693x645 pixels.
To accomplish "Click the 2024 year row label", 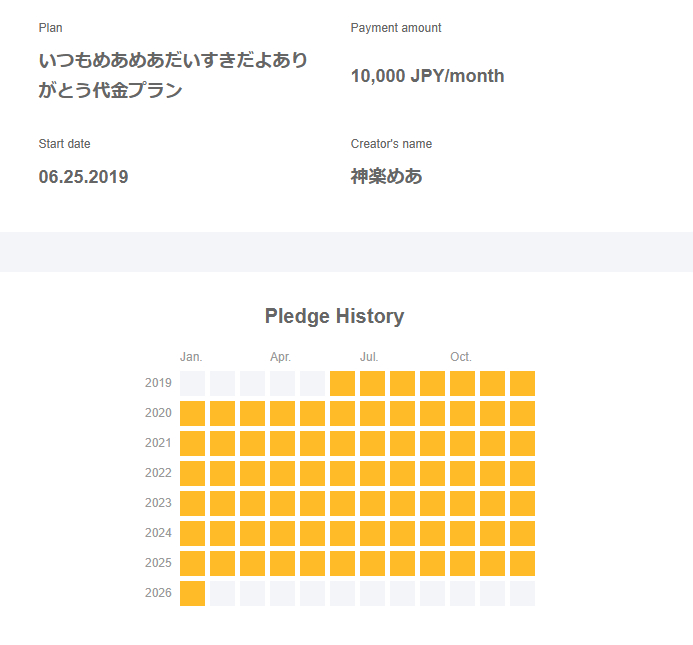I will click(158, 533).
